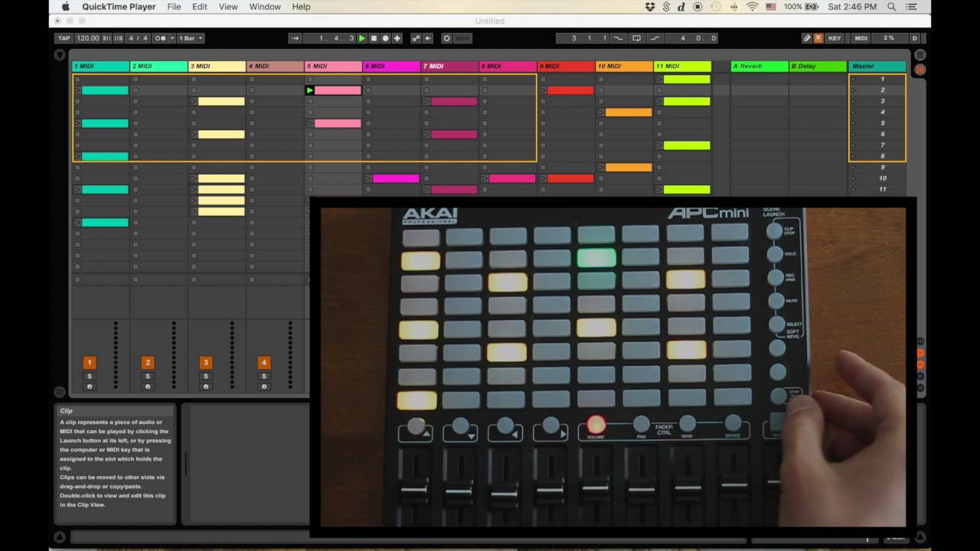Click the Stop transport button
This screenshot has height=551, width=980.
click(x=374, y=38)
